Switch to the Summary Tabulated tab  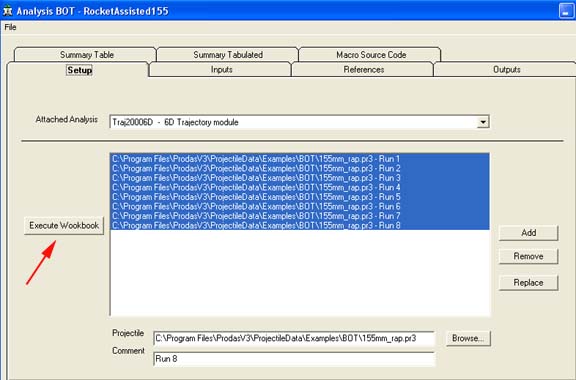tap(228, 55)
